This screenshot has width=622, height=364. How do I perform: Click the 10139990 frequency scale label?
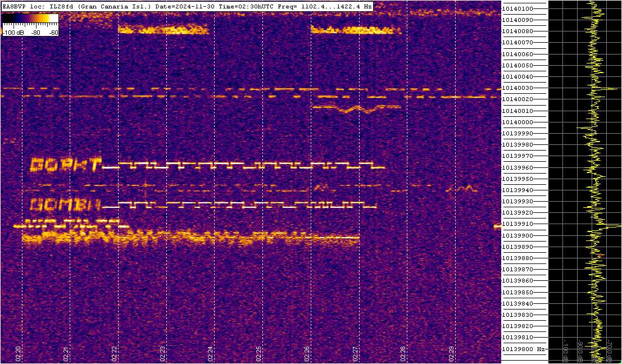(x=517, y=133)
